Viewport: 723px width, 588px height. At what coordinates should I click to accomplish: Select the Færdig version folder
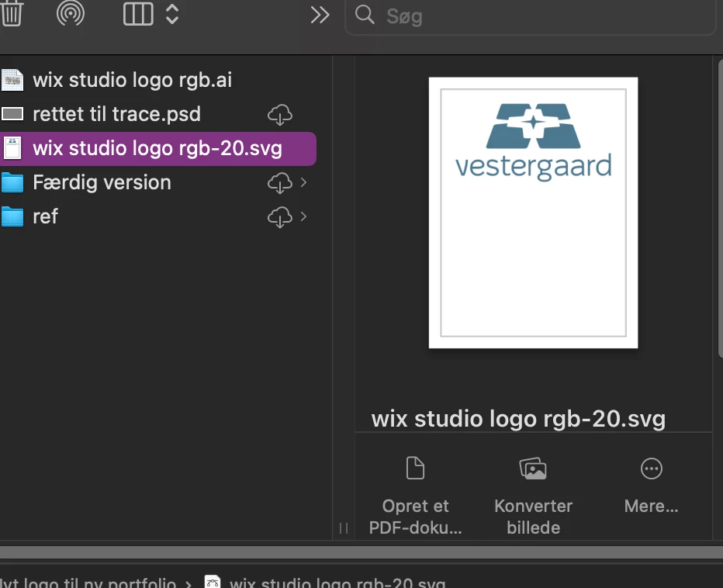pyautogui.click(x=102, y=182)
